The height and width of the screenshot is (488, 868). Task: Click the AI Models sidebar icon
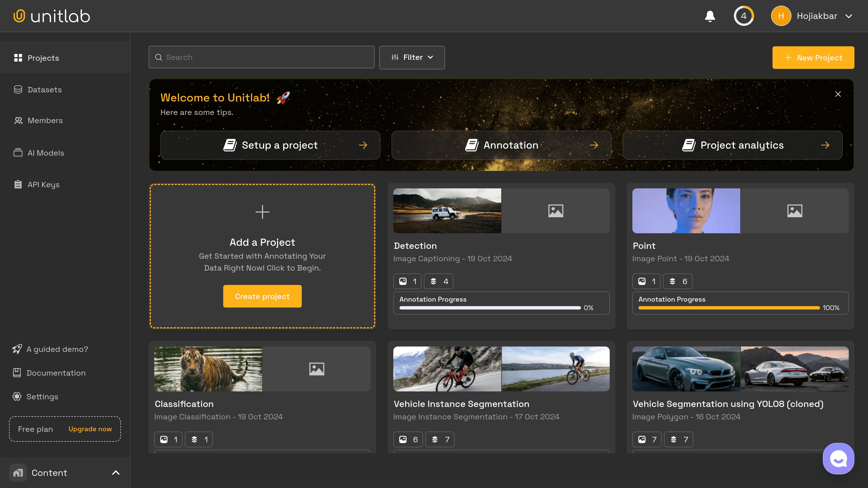click(x=18, y=152)
